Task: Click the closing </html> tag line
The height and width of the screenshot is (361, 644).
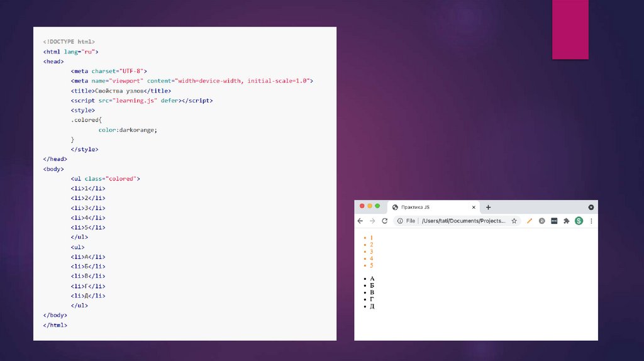Action: tap(55, 325)
